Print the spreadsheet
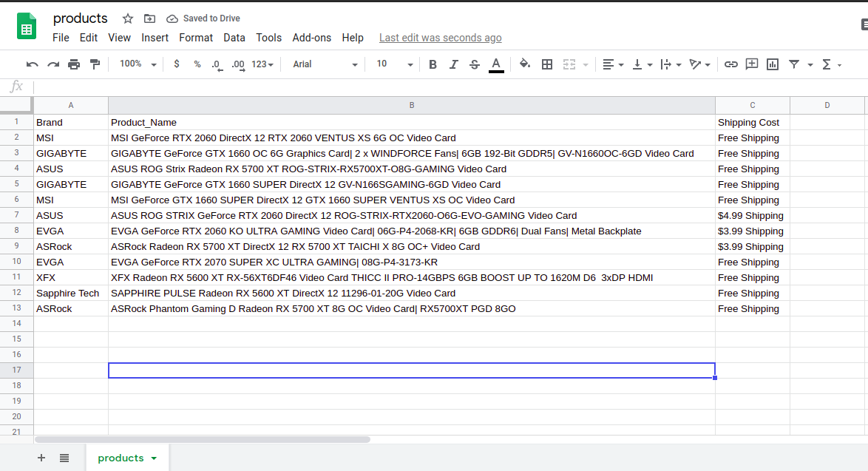 tap(74, 64)
